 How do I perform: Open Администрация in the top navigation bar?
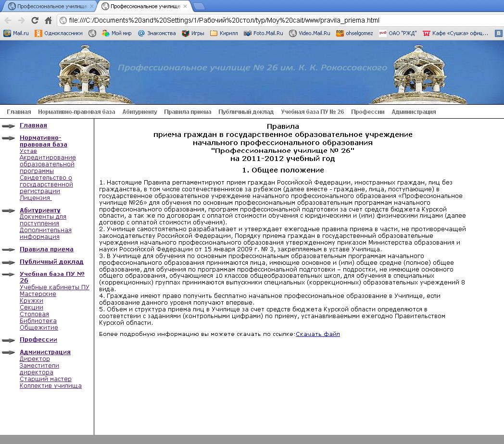[x=414, y=112]
